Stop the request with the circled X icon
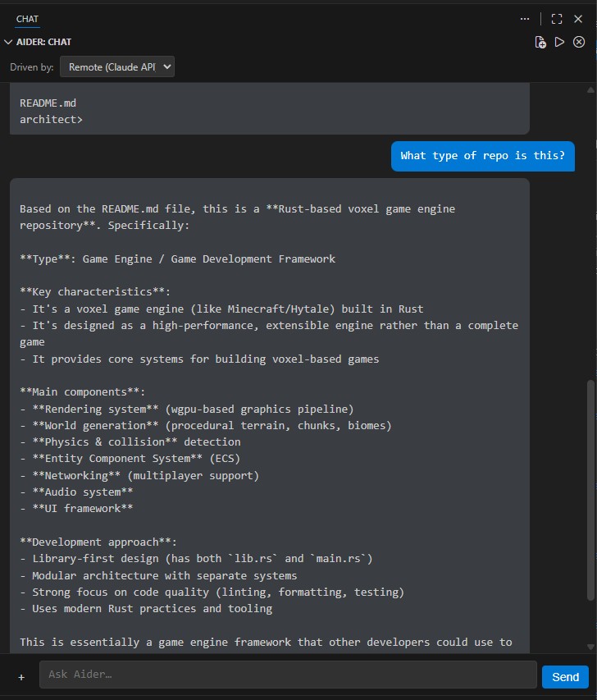The image size is (597, 700). point(579,42)
